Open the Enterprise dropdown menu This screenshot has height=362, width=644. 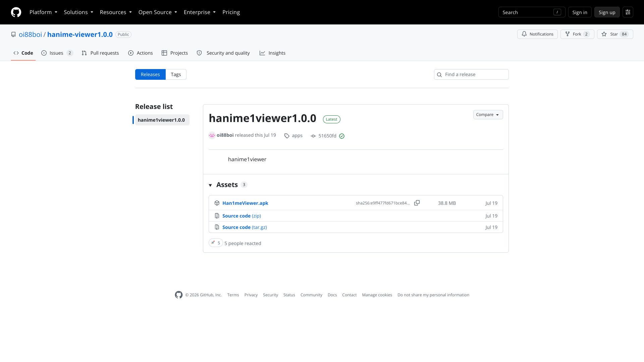200,12
